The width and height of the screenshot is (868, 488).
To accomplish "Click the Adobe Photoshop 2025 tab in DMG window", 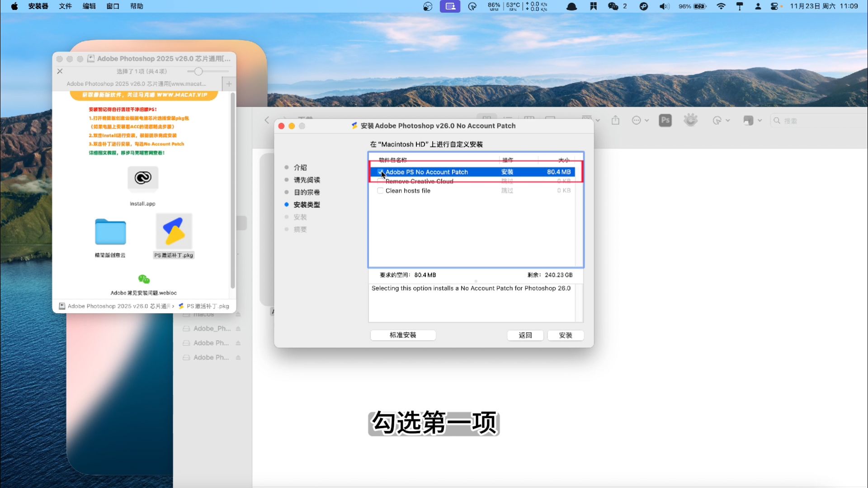I will tap(137, 84).
